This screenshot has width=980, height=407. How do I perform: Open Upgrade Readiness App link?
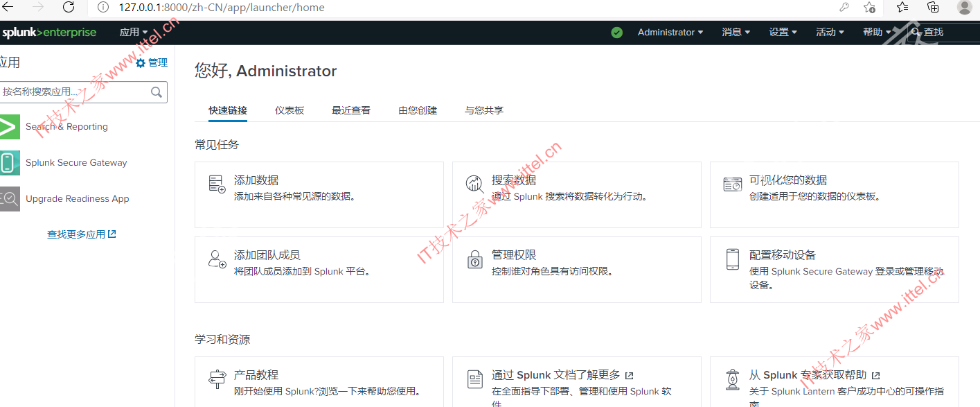tap(78, 199)
